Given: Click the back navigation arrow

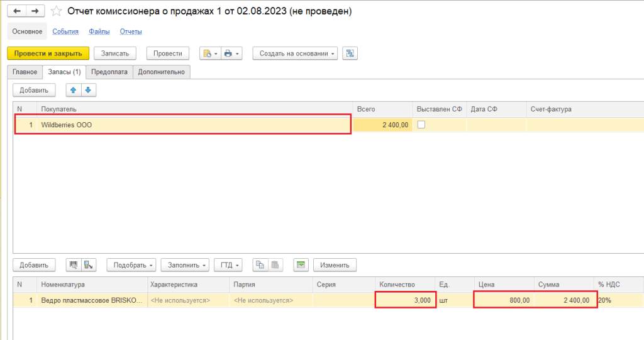Looking at the screenshot, I should (16, 11).
